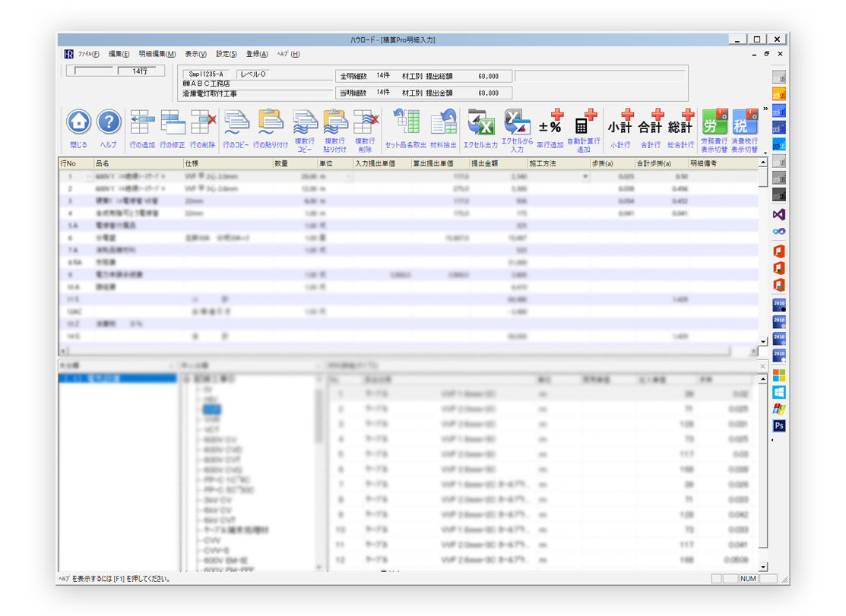Open 施工方法 dropdown in row 1

pos(585,176)
